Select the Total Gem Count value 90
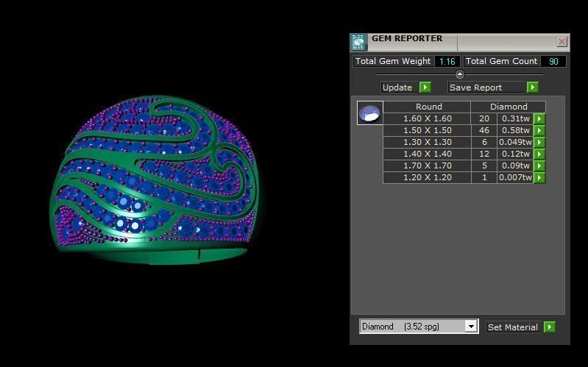 point(553,62)
